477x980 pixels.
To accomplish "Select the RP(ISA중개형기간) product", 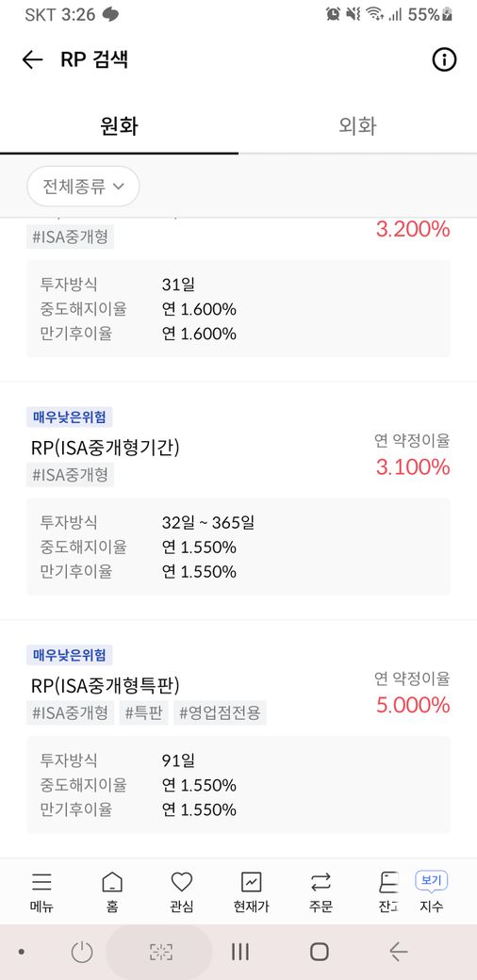I will click(x=105, y=448).
